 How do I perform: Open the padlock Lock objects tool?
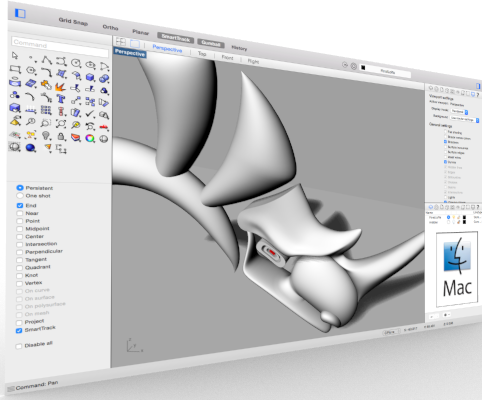click(x=61, y=136)
